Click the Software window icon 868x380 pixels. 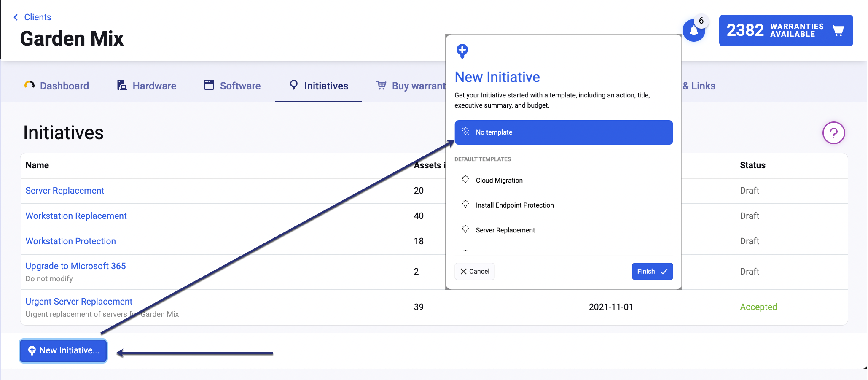[209, 85]
